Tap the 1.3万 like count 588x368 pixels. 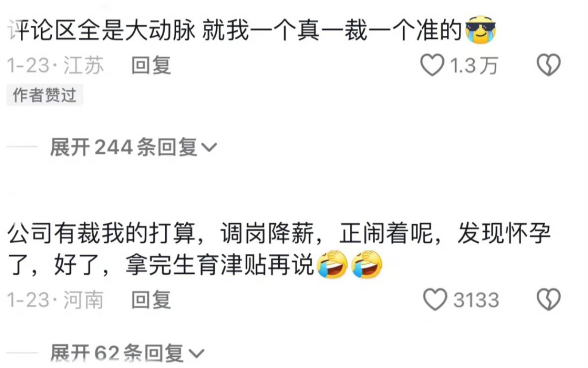click(474, 65)
